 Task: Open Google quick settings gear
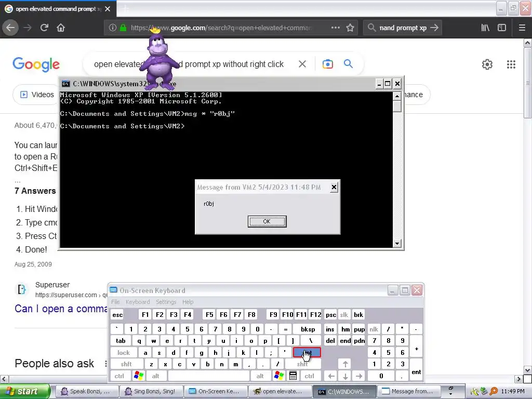pyautogui.click(x=487, y=64)
